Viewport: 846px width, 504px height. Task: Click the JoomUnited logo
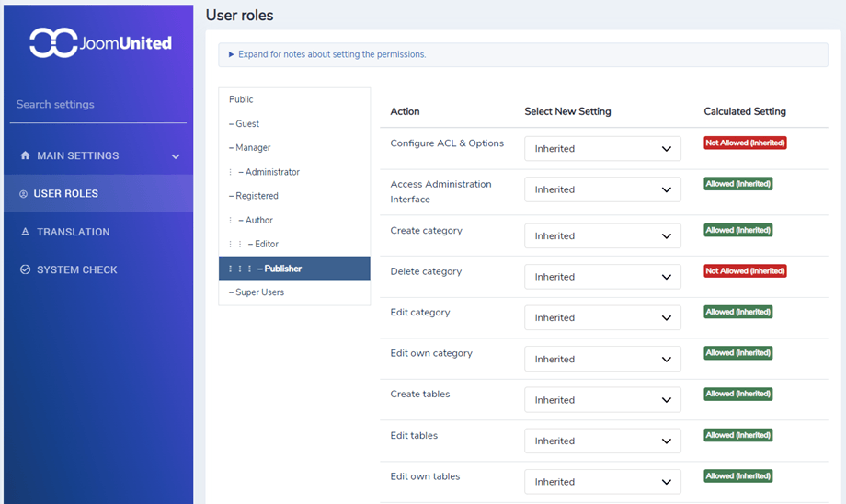click(x=99, y=43)
